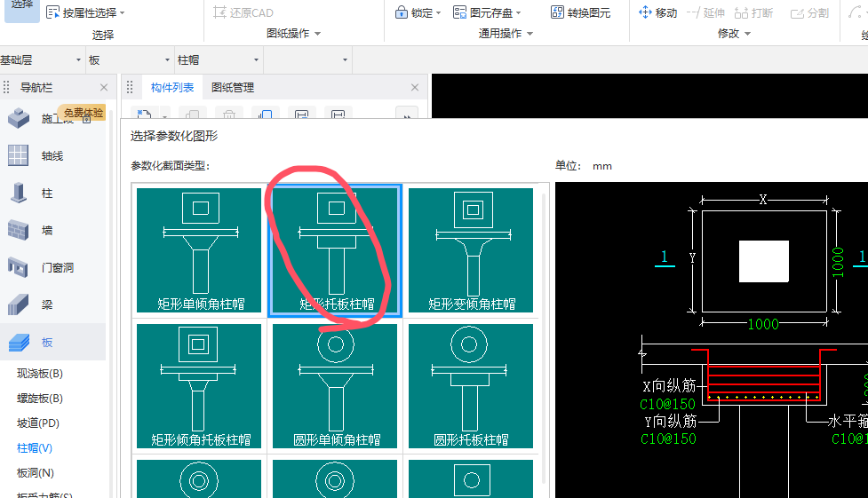Select 板洞(N) in the tree
The height and width of the screenshot is (498, 868).
pos(36,473)
